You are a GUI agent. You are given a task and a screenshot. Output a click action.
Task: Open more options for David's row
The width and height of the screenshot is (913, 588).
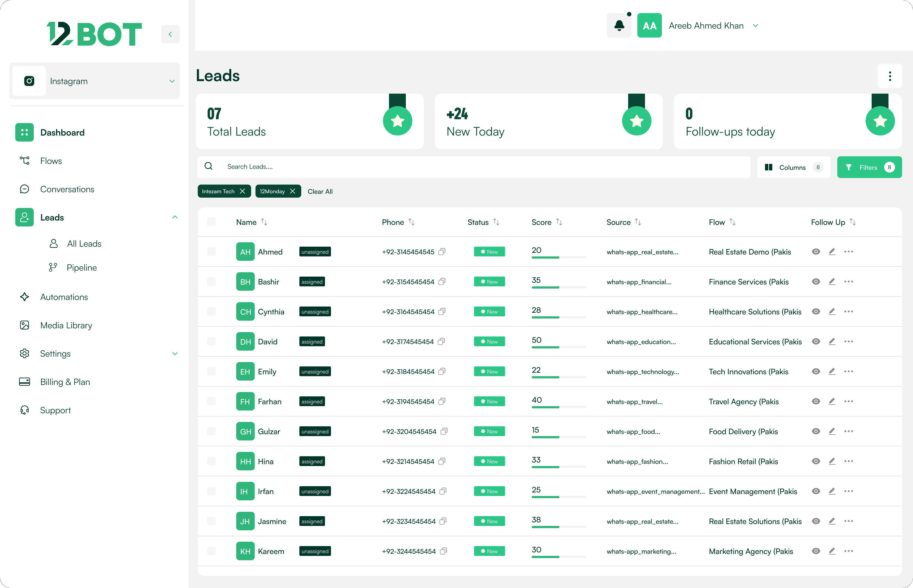(849, 341)
